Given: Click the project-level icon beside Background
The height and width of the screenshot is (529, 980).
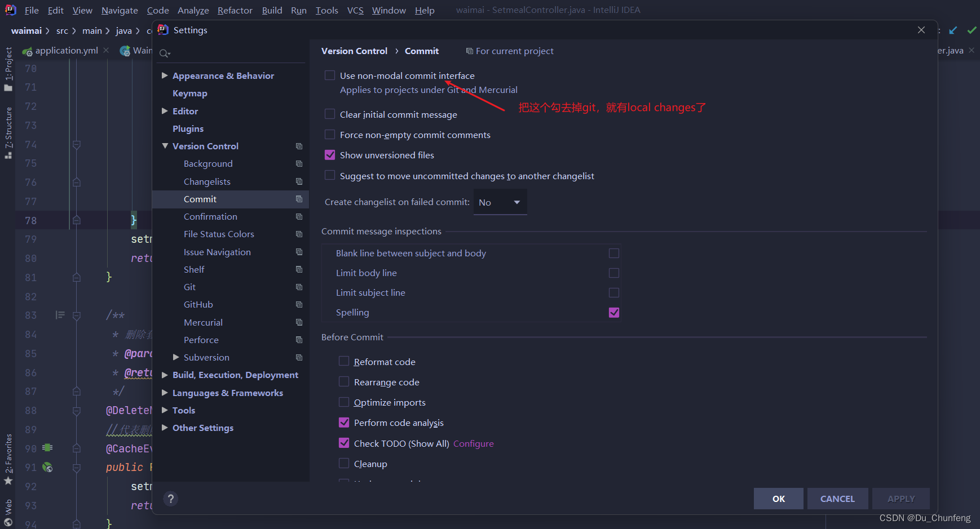Looking at the screenshot, I should click(299, 164).
